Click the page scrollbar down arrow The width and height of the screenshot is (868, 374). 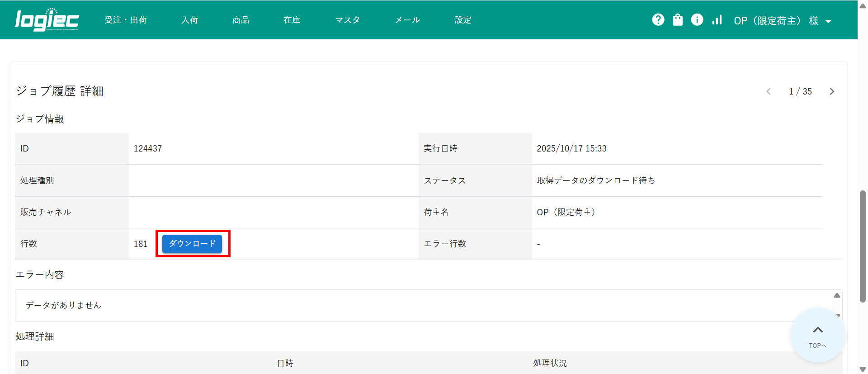tap(863, 369)
